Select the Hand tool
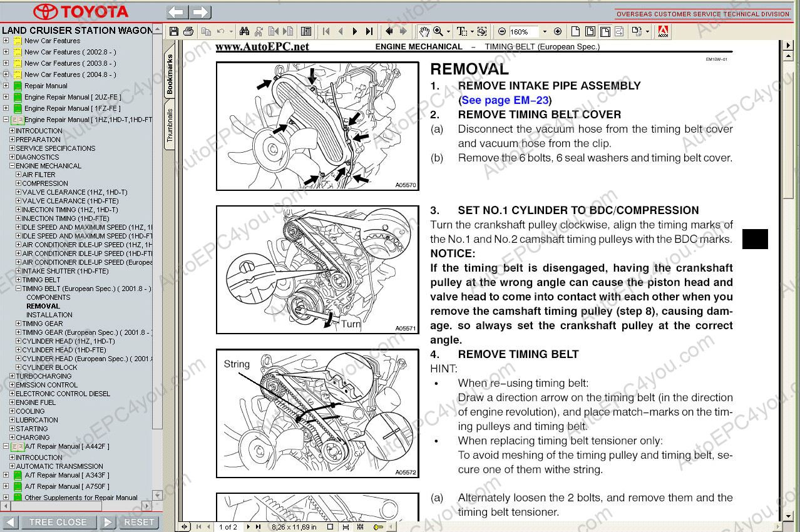The height and width of the screenshot is (532, 800). [424, 31]
